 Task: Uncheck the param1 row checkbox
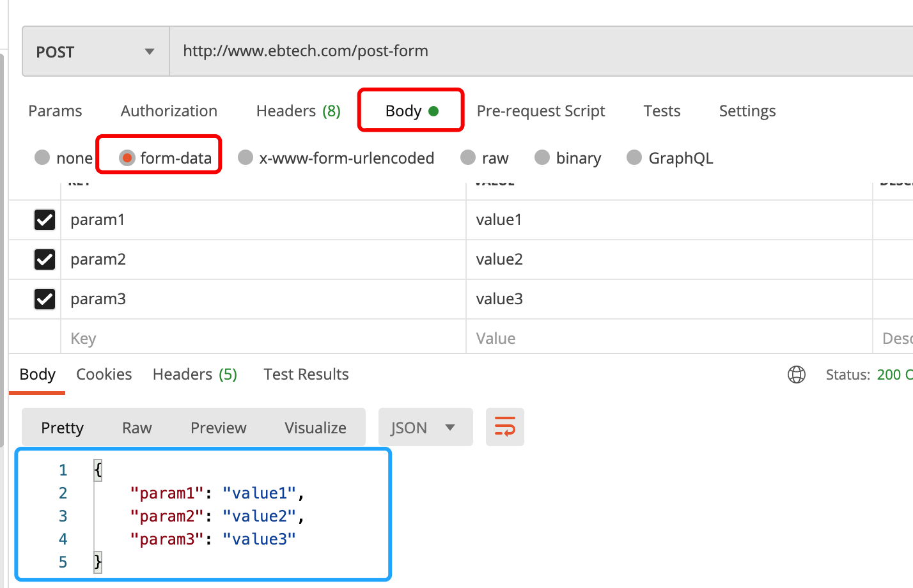(45, 220)
